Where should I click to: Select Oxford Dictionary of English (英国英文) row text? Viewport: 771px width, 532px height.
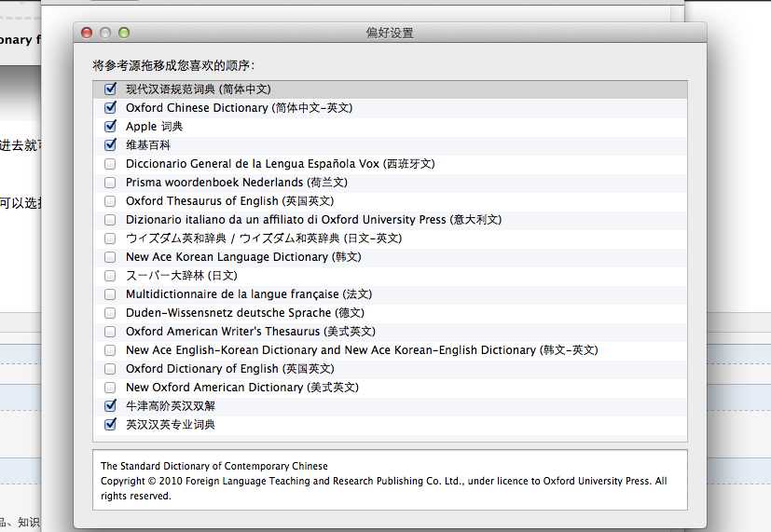[x=229, y=369]
